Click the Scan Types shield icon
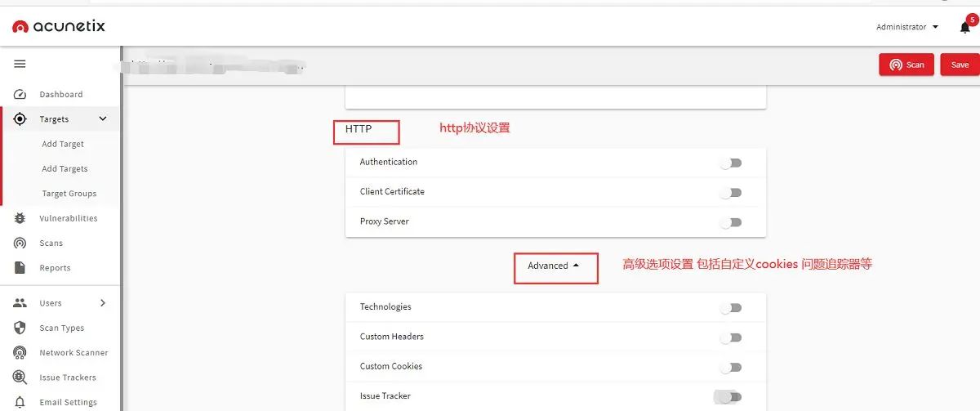Screen dimensions: 980x411 pyautogui.click(x=20, y=328)
